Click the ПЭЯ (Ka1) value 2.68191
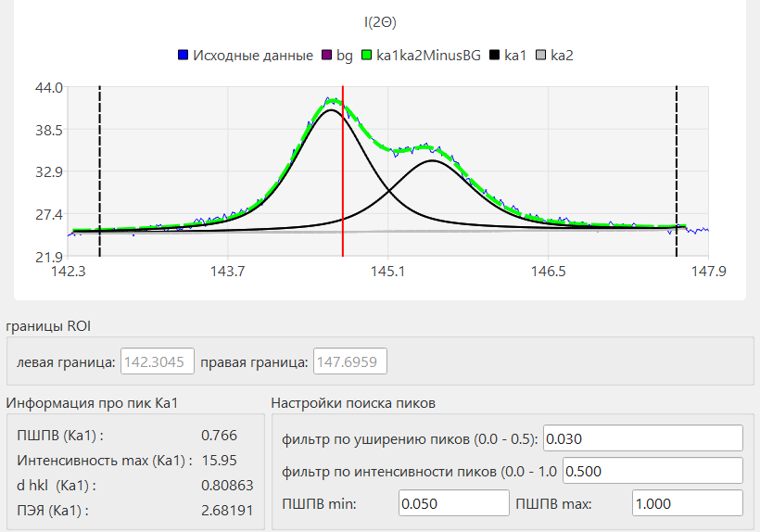Screen dimensions: 760x532 227,510
